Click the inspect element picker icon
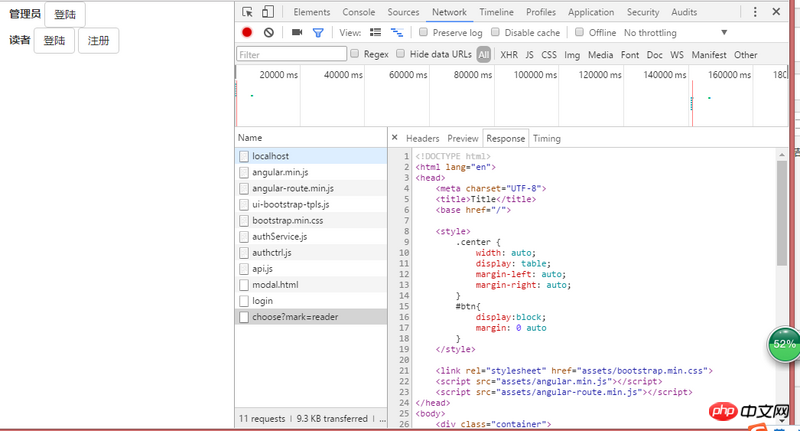800x431 pixels. [247, 12]
